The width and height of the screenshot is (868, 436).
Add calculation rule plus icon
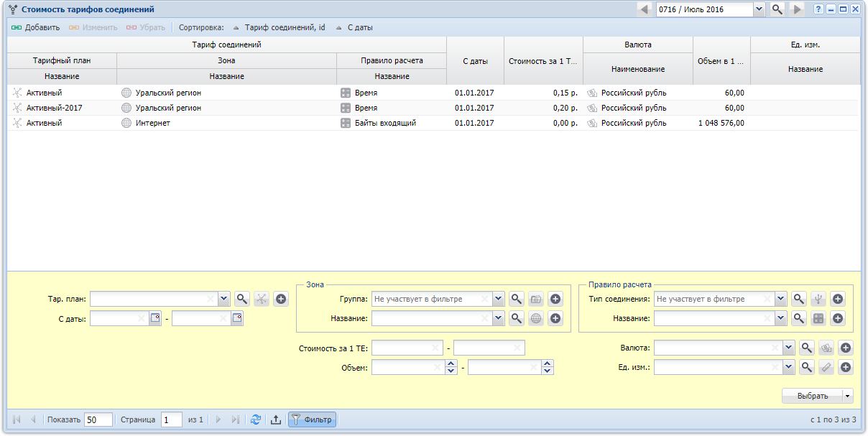click(837, 318)
